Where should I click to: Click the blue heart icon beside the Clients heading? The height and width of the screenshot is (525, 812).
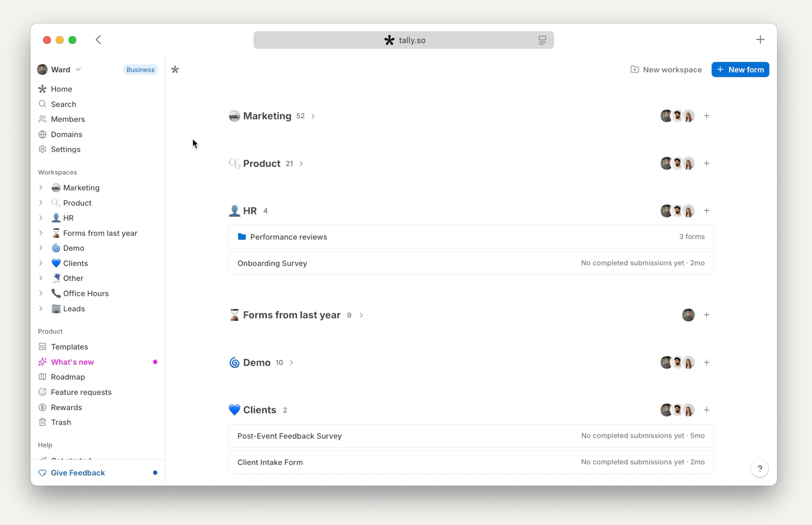coord(234,410)
